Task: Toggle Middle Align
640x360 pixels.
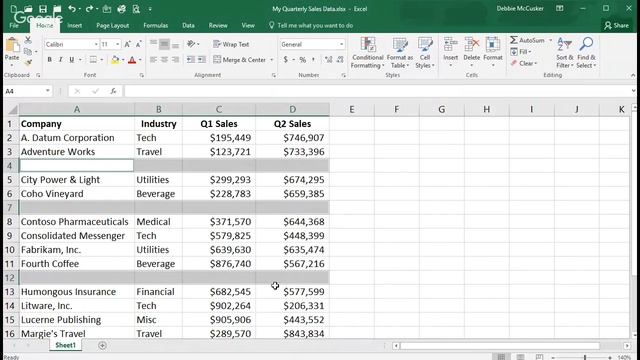Action: (164, 44)
